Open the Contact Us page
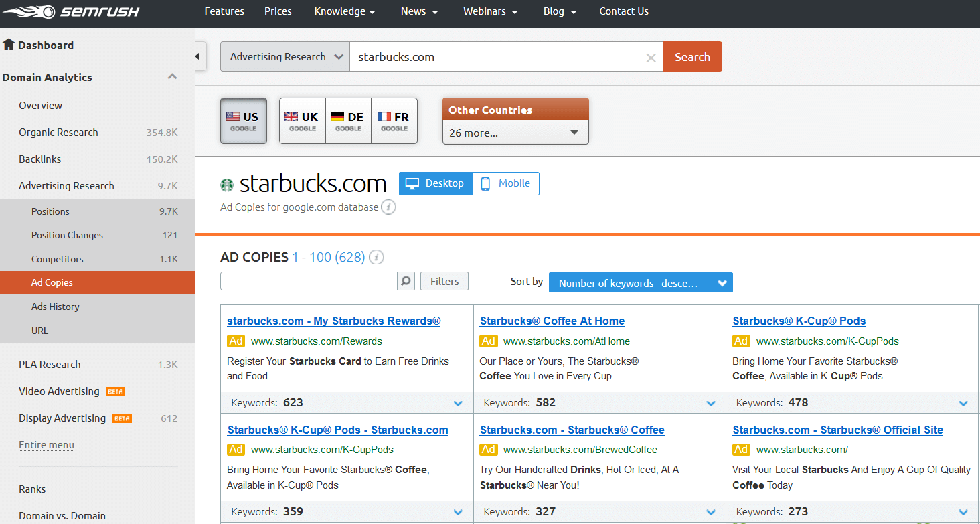 (624, 11)
